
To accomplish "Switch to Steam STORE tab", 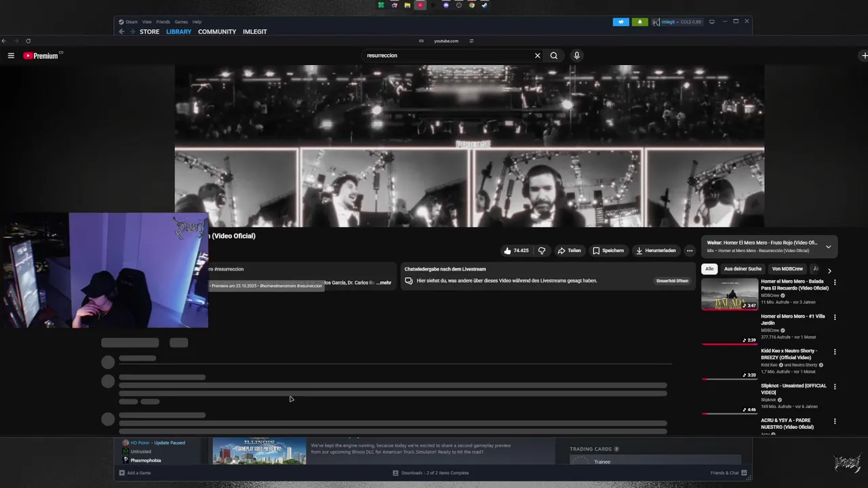I will 149,32.
